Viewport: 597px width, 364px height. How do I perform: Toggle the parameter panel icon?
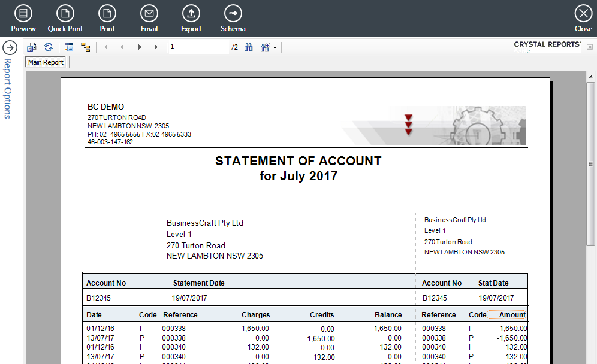pos(69,47)
